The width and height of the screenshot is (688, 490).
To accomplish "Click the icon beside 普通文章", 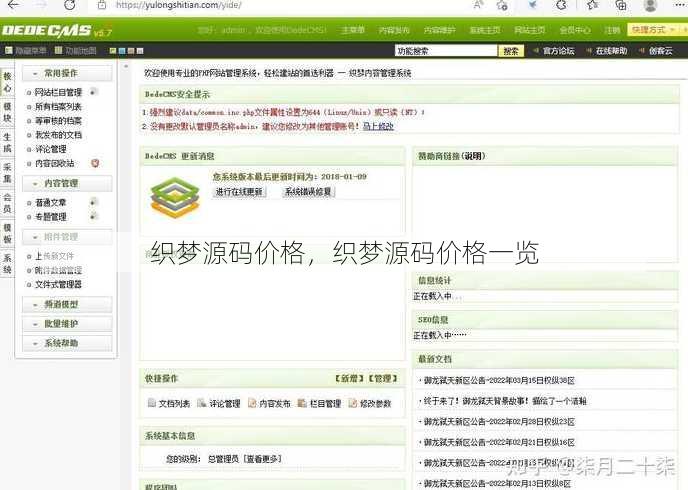I will tap(93, 202).
